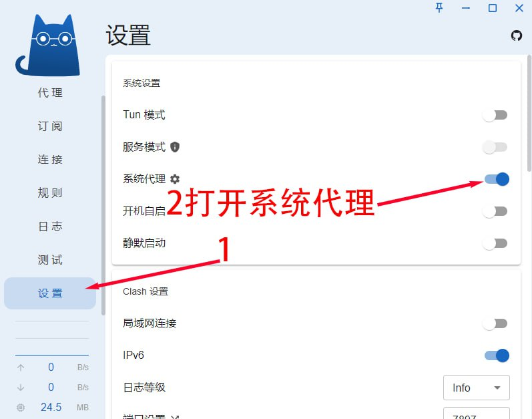Click the Clash Verge cat logo

[47, 45]
